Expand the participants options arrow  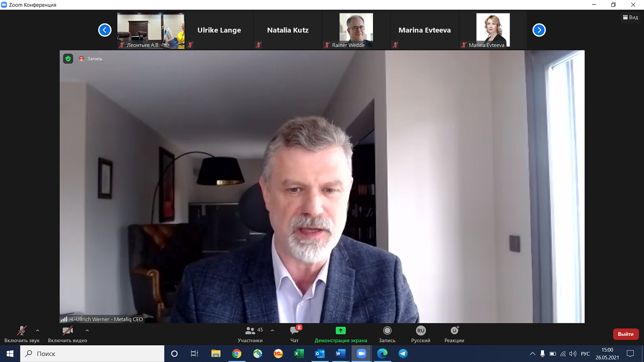click(272, 330)
